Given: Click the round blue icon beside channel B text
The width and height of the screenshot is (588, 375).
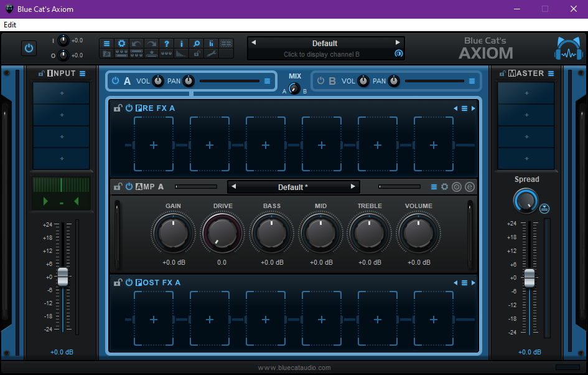Looking at the screenshot, I should click(399, 54).
